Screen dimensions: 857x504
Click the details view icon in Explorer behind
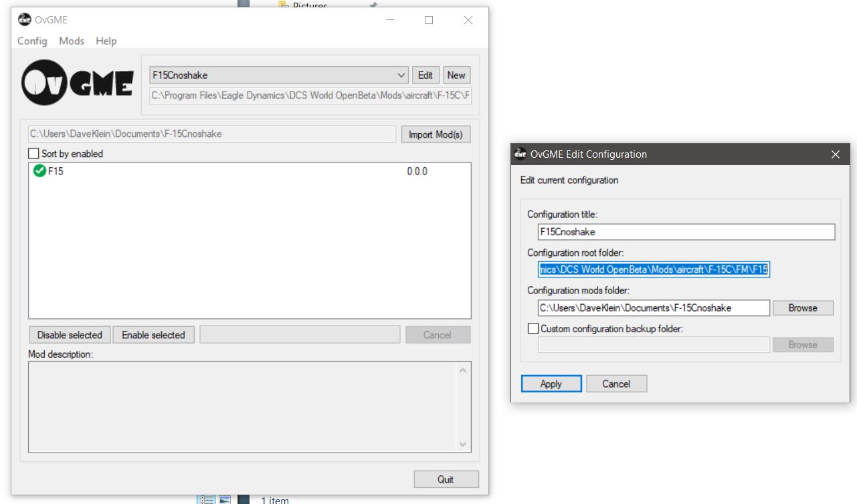pyautogui.click(x=207, y=499)
